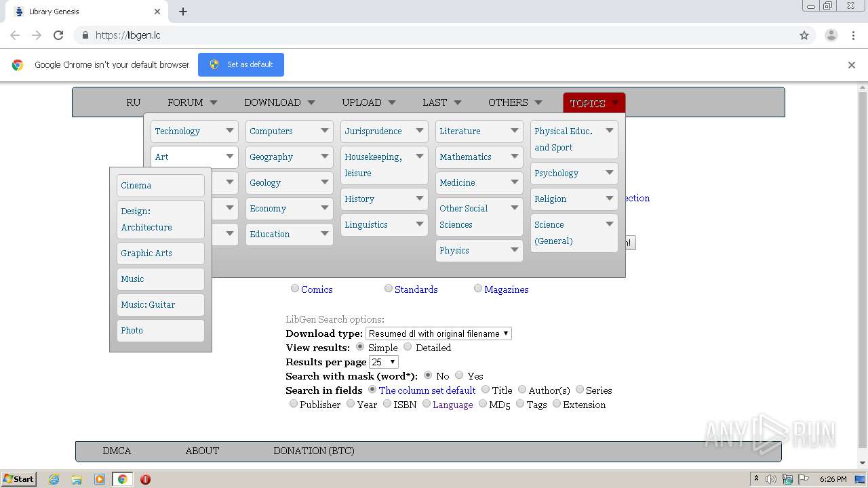The image size is (868, 488).
Task: Open Graphic Arts subtopic
Action: [161, 253]
